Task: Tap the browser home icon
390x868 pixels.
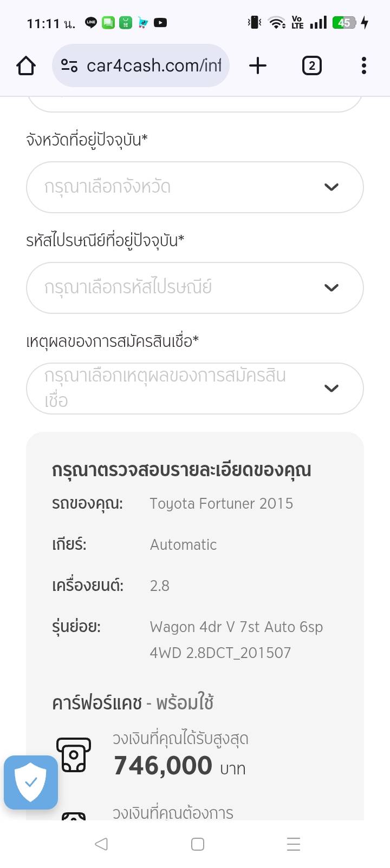Action: [x=26, y=65]
